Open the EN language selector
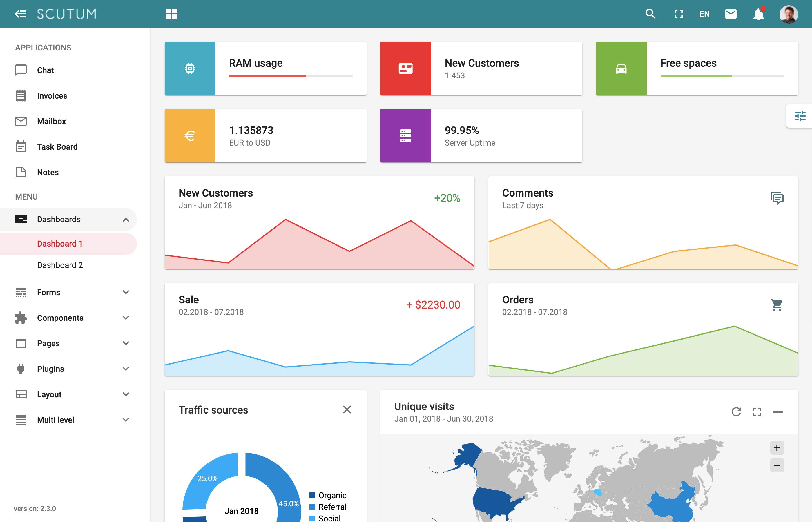This screenshot has width=812, height=522. pyautogui.click(x=705, y=14)
